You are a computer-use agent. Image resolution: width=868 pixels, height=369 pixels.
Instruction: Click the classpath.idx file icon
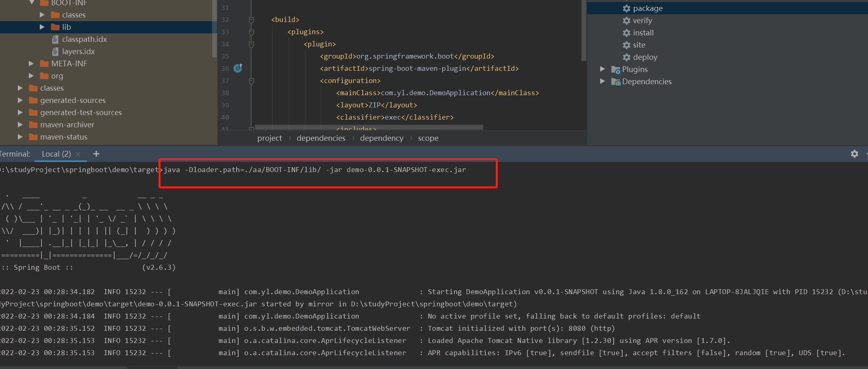(55, 39)
